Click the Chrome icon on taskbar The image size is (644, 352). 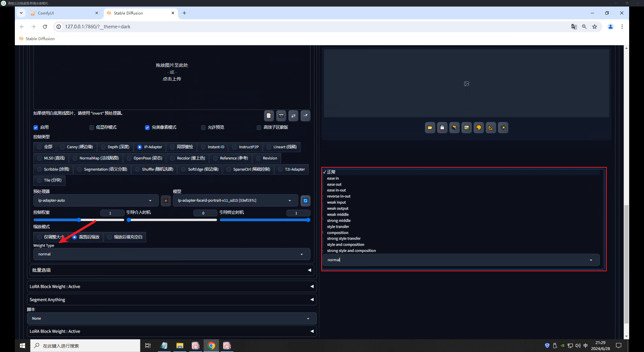click(211, 346)
